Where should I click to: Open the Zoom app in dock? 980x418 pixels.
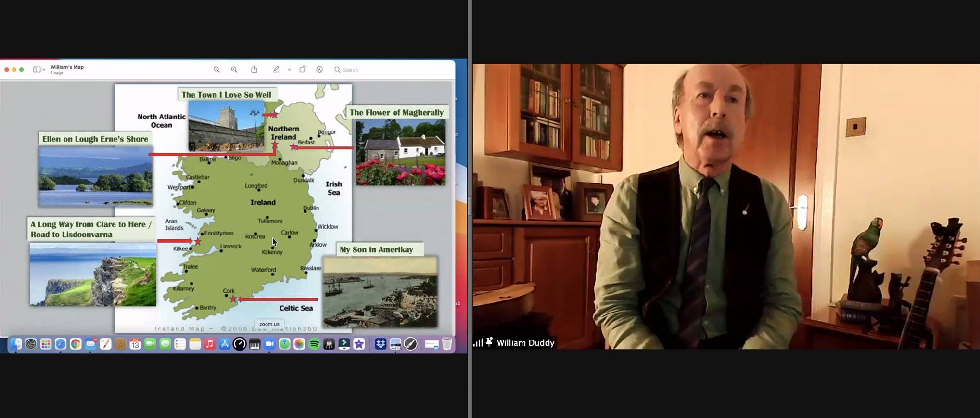pyautogui.click(x=269, y=344)
